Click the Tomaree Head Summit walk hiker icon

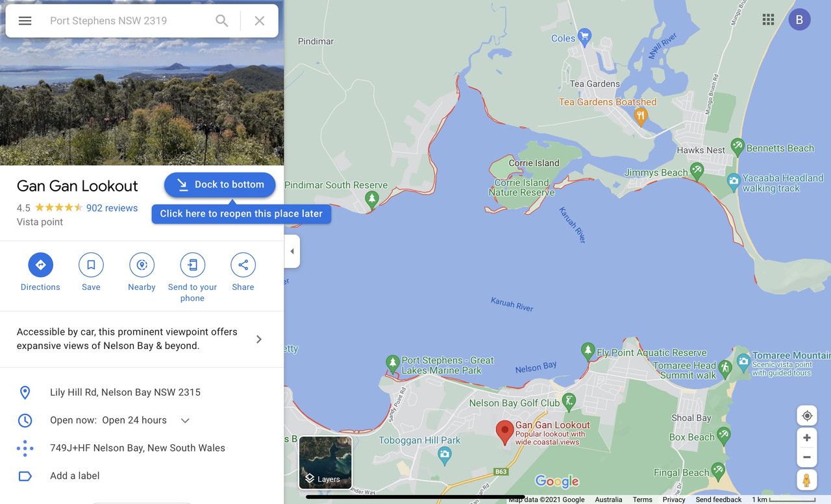(725, 368)
